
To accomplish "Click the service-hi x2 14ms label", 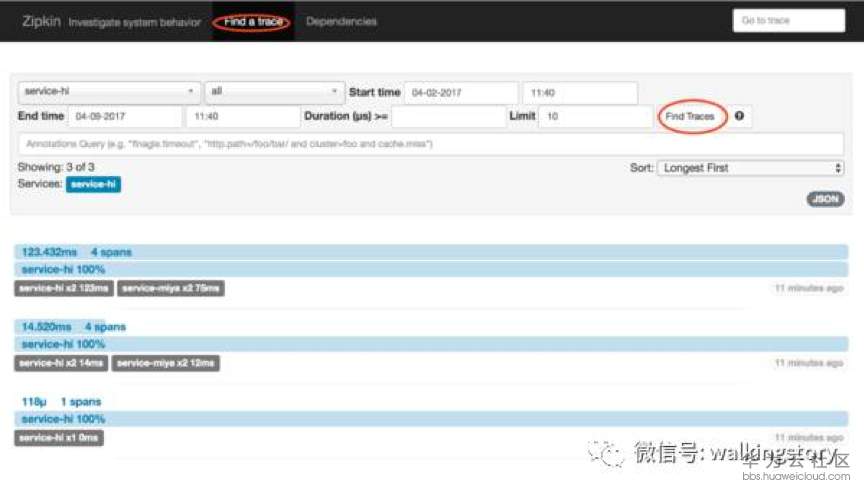I will [x=61, y=363].
